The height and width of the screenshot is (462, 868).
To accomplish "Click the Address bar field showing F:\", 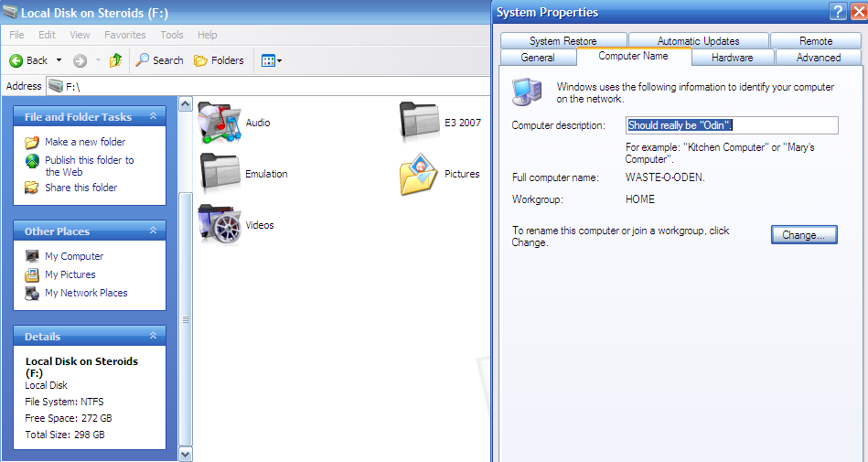I will 268,86.
